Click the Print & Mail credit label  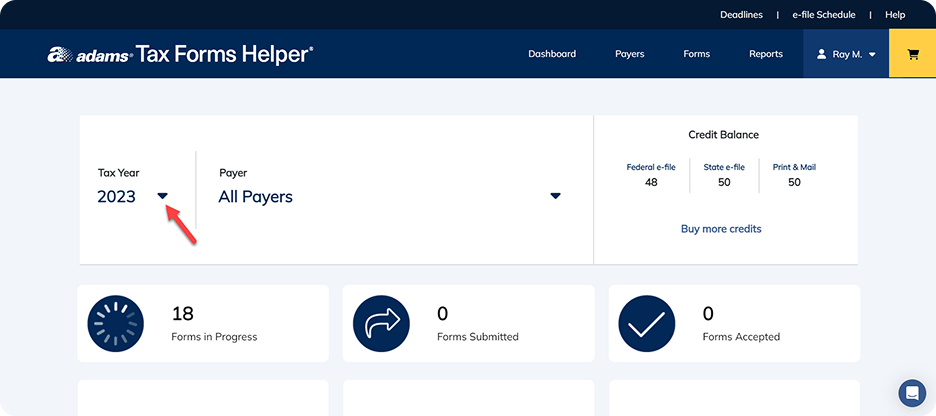(794, 167)
